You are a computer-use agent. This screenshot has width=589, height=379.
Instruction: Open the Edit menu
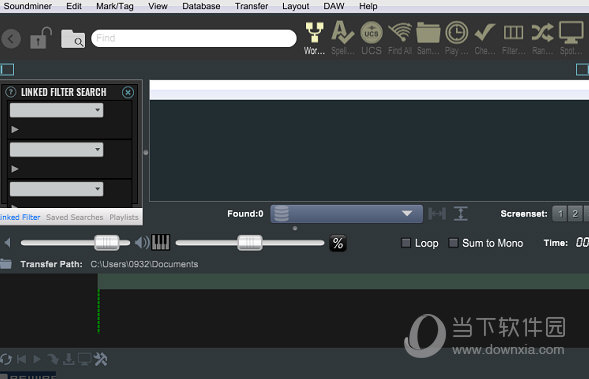tap(74, 6)
